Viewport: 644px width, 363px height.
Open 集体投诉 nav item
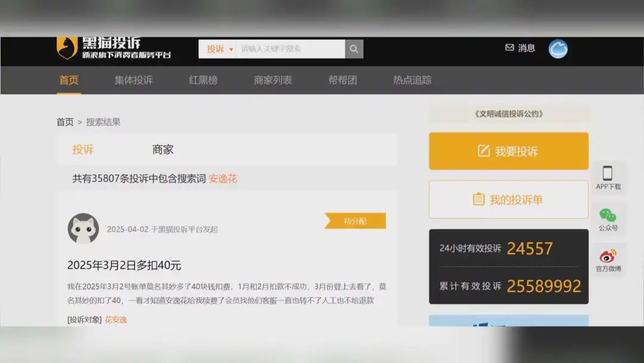(x=134, y=80)
